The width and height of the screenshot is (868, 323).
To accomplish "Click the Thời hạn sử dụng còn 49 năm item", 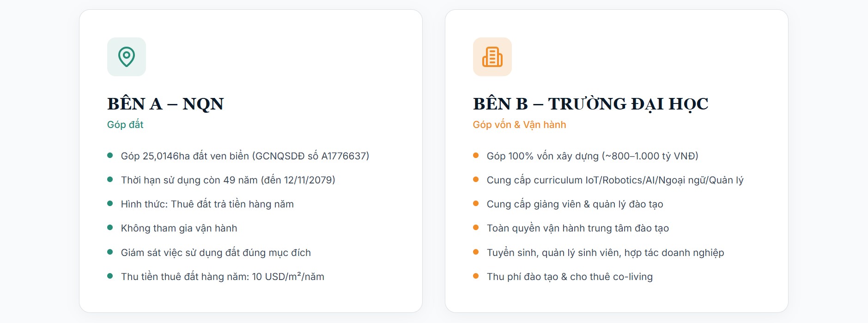I will pyautogui.click(x=228, y=180).
